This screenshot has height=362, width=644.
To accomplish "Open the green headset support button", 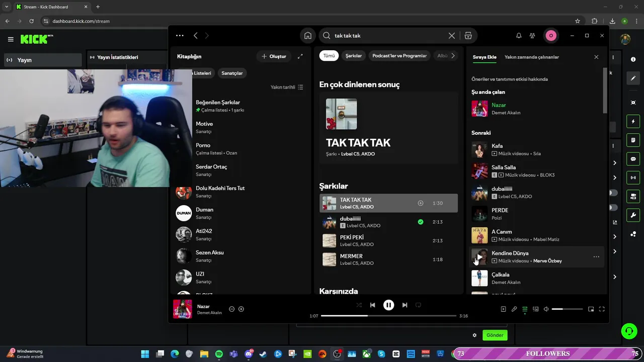I will (629, 331).
